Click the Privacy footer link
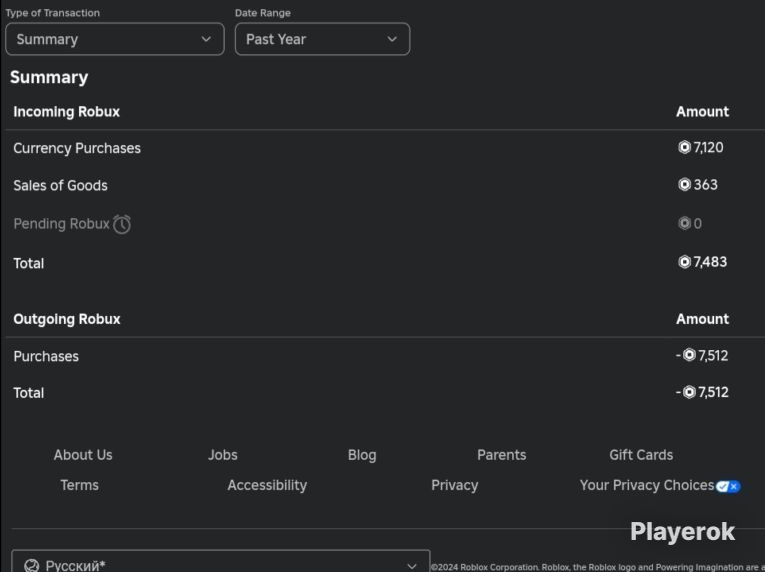Screen dimensions: 765x572 [x=455, y=485]
